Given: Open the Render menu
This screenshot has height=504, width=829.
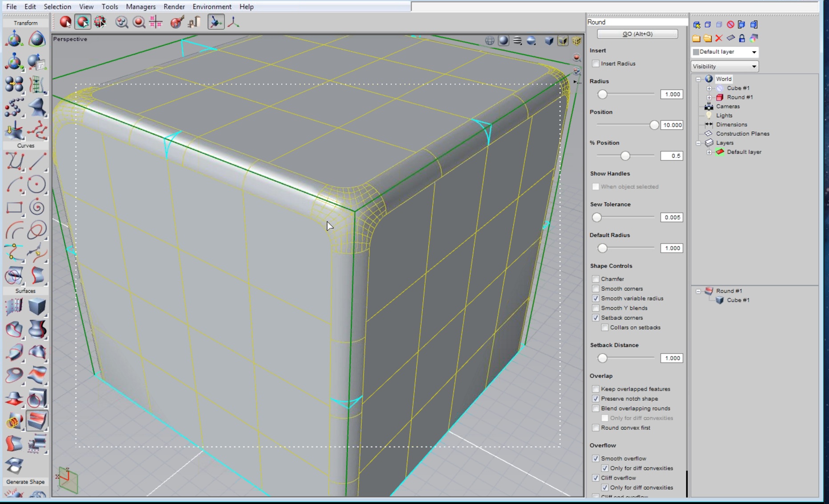Looking at the screenshot, I should click(x=174, y=7).
